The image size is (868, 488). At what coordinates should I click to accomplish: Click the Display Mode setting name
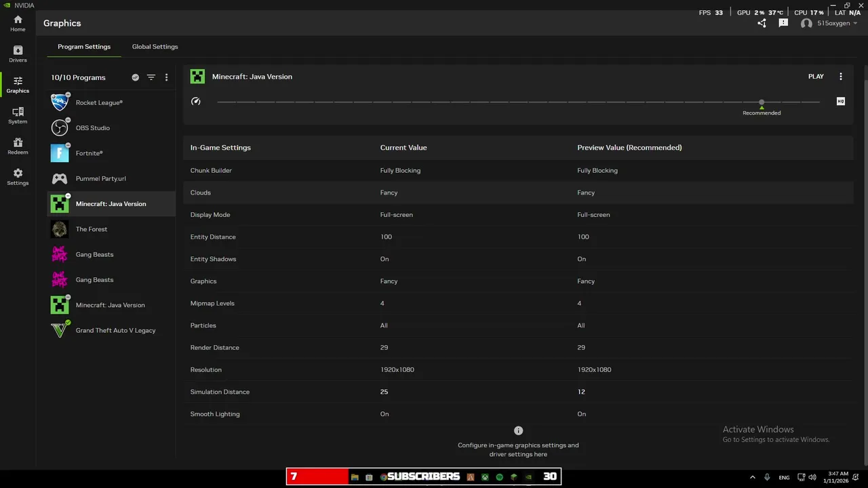(210, 215)
